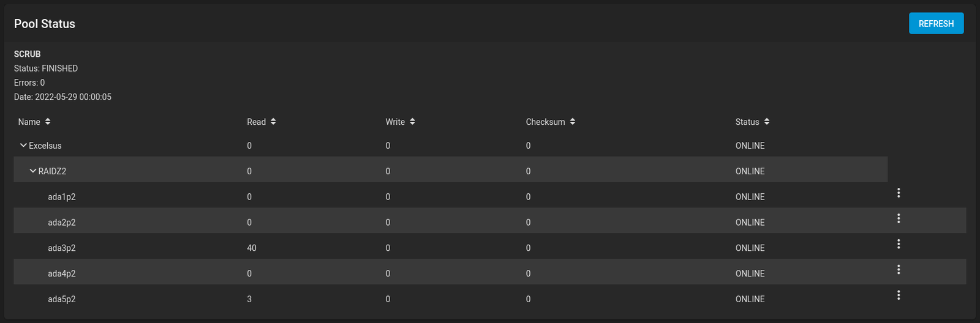Click the Read column header label

pos(256,122)
